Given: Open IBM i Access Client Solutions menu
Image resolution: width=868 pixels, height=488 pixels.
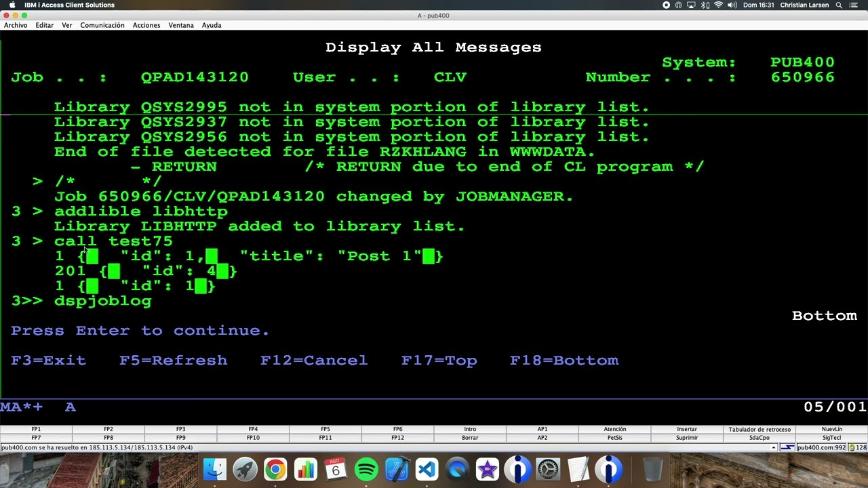Looking at the screenshot, I should click(69, 5).
